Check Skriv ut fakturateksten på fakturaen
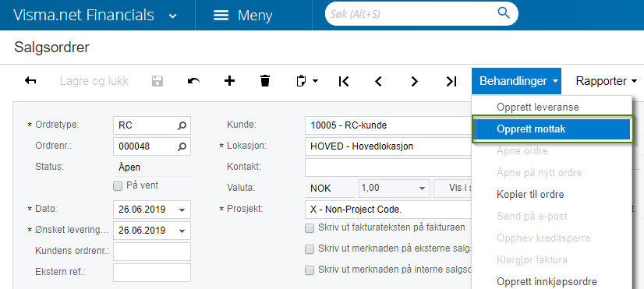 coord(310,229)
